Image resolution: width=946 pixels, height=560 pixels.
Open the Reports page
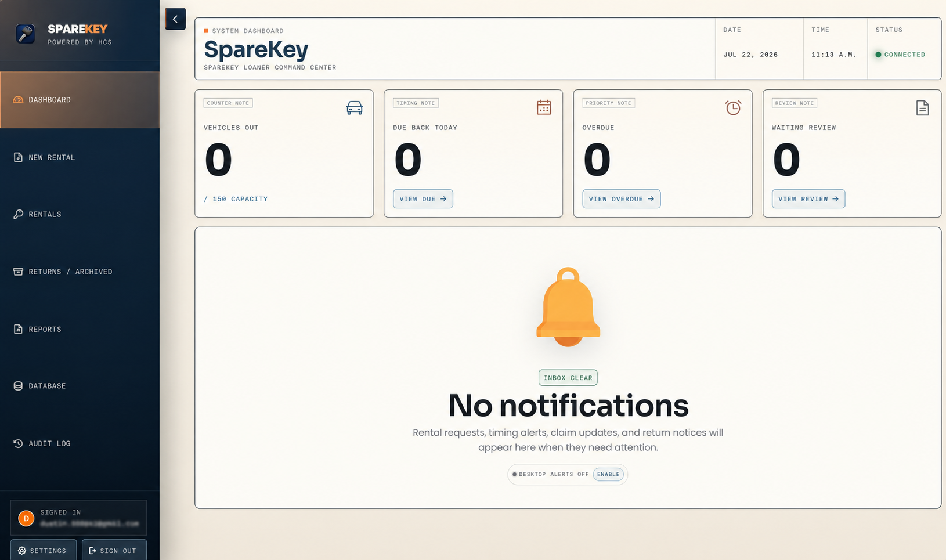[80, 329]
